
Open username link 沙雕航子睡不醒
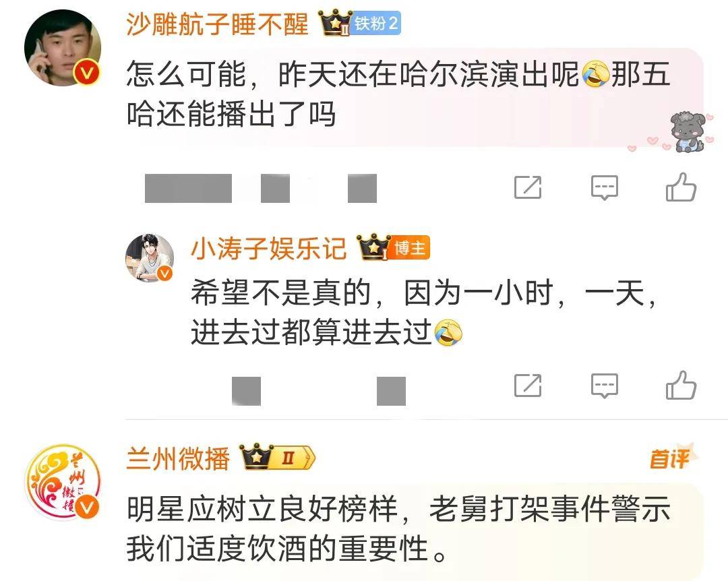click(217, 23)
